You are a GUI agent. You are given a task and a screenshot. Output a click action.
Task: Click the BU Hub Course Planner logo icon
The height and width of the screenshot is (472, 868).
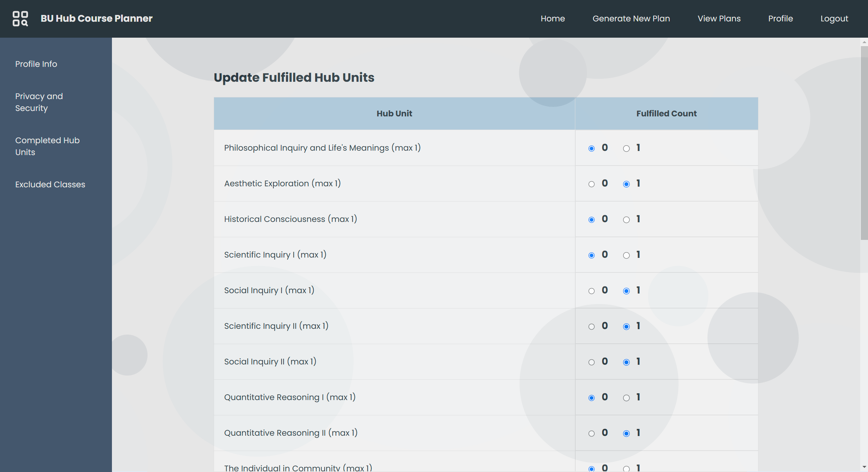pyautogui.click(x=20, y=19)
